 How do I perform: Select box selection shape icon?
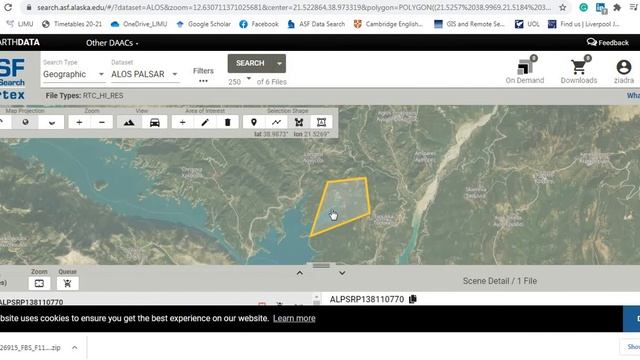coord(321,122)
